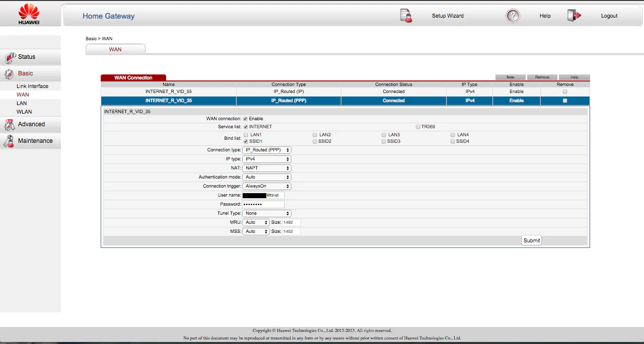Image resolution: width=644 pixels, height=344 pixels.
Task: Click the Help question mark icon
Action: [x=513, y=16]
